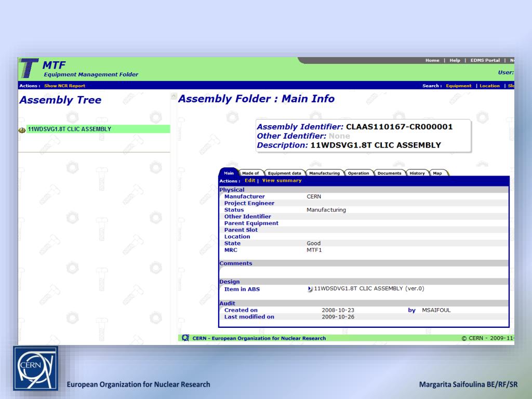Image resolution: width=532 pixels, height=399 pixels.
Task: Click the assembly icon beside 11WDSVG1.8T CLIC ASSEMBLY
Action: click(x=22, y=130)
